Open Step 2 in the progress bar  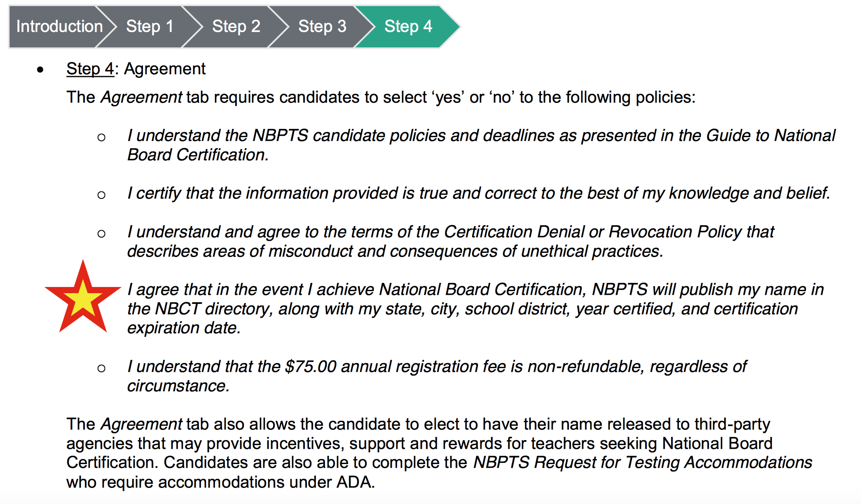coord(236,27)
